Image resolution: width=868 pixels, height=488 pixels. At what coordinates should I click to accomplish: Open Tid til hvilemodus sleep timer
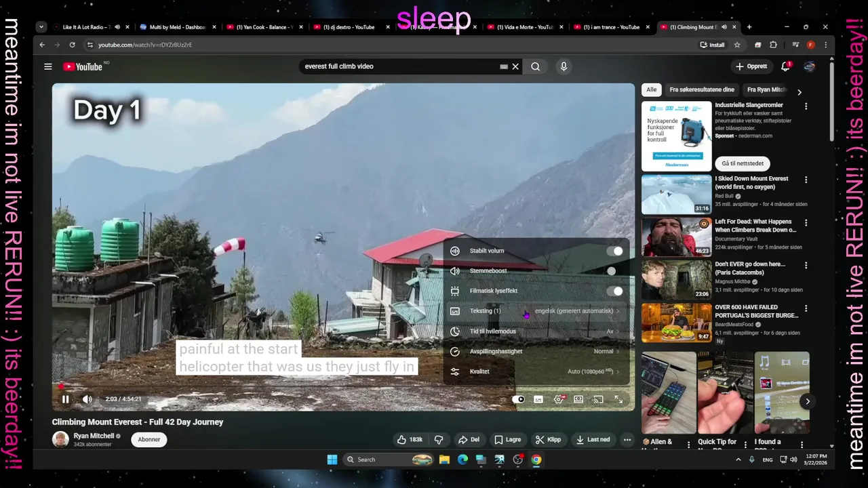tap(536, 331)
